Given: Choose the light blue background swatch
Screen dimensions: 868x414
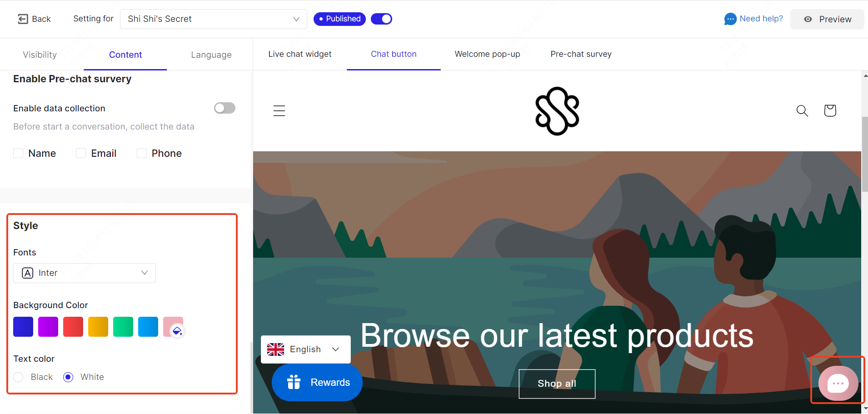Looking at the screenshot, I should (x=148, y=327).
